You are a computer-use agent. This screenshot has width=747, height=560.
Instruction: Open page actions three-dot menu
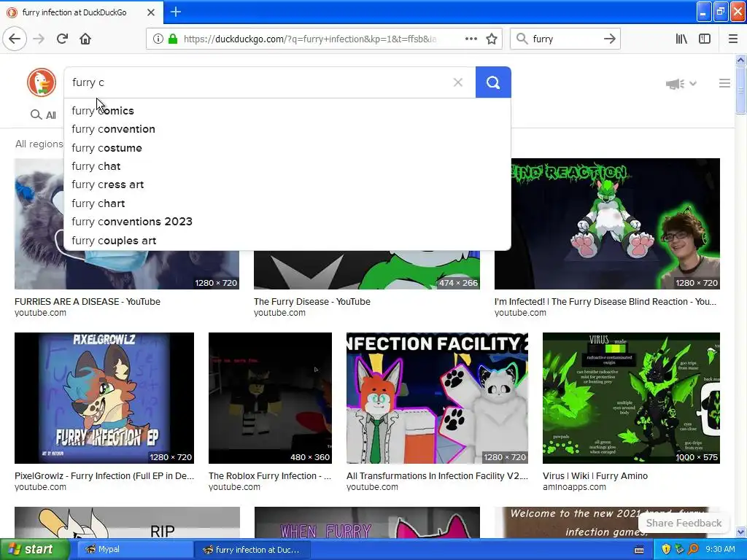471,39
